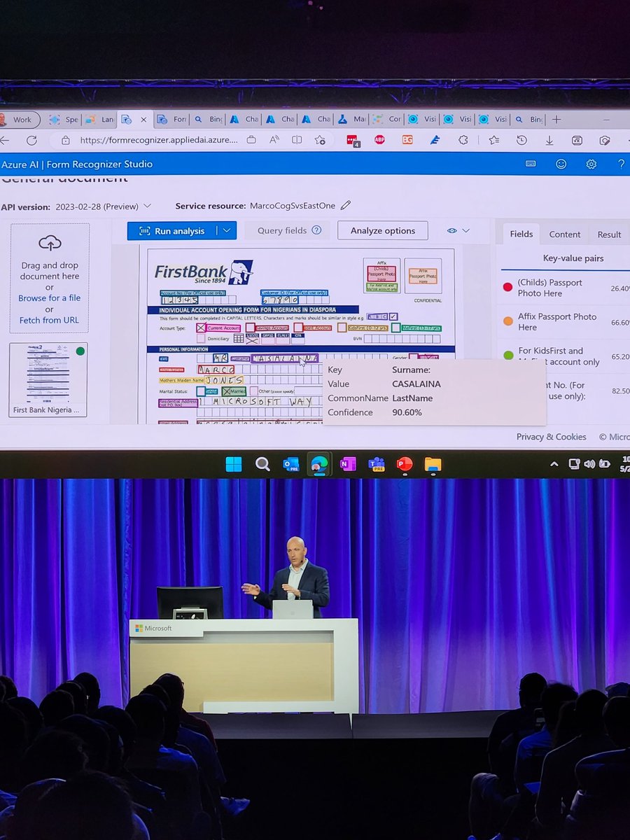The height and width of the screenshot is (840, 630).
Task: Open Microsoft Teams from the taskbar
Action: 377,464
